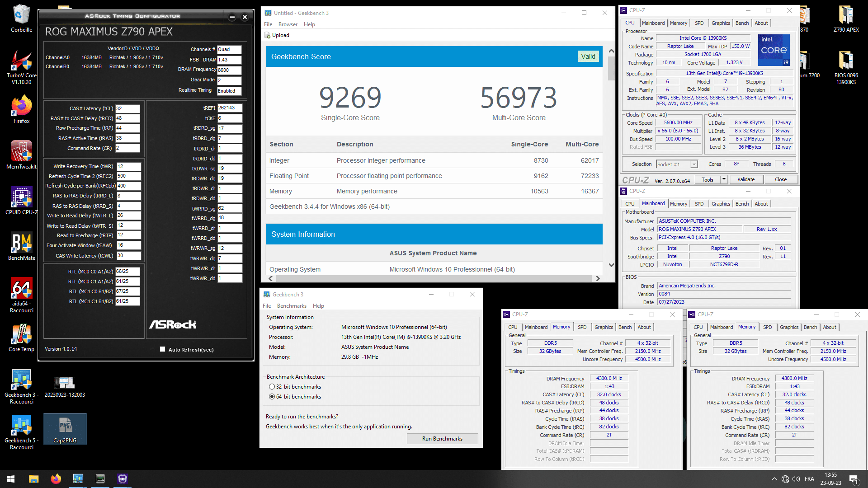Open notification center in system tray
The image size is (868, 488).
click(x=854, y=479)
